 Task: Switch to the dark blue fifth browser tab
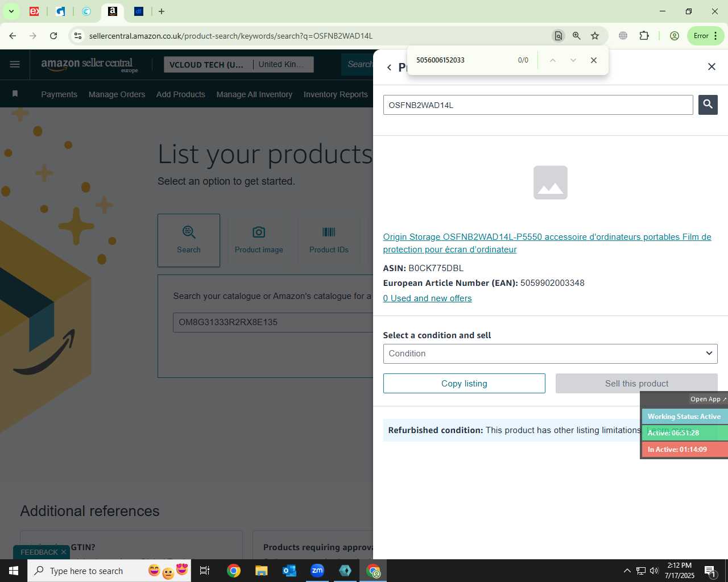139,11
